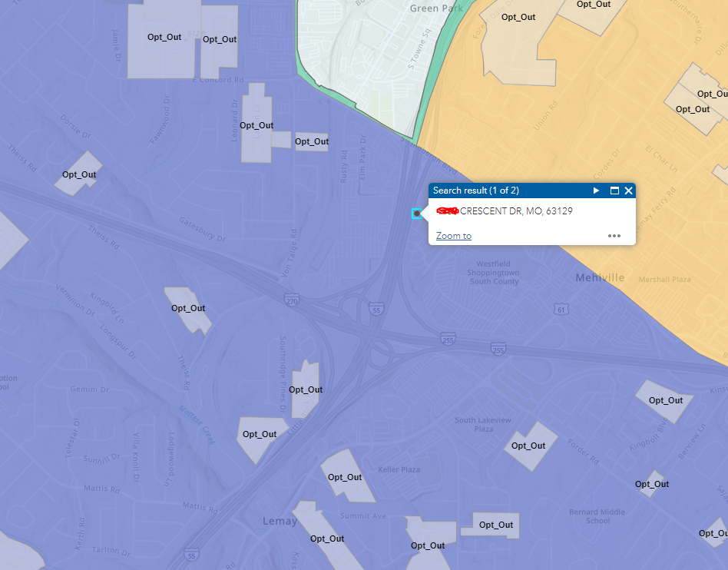
Task: Click the Opt_Out parcel near Kingbolt Blvd
Action: 665,400
